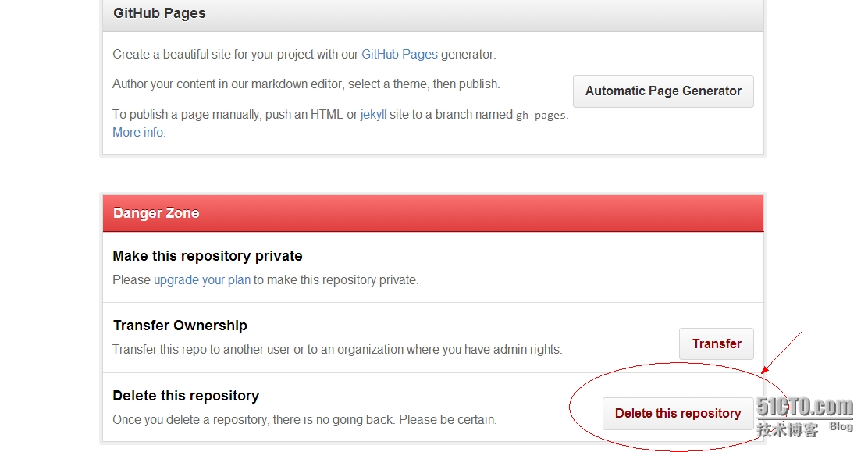This screenshot has width=868, height=452.
Task: Click the 'Once you delete a repository' warning text
Action: (304, 420)
